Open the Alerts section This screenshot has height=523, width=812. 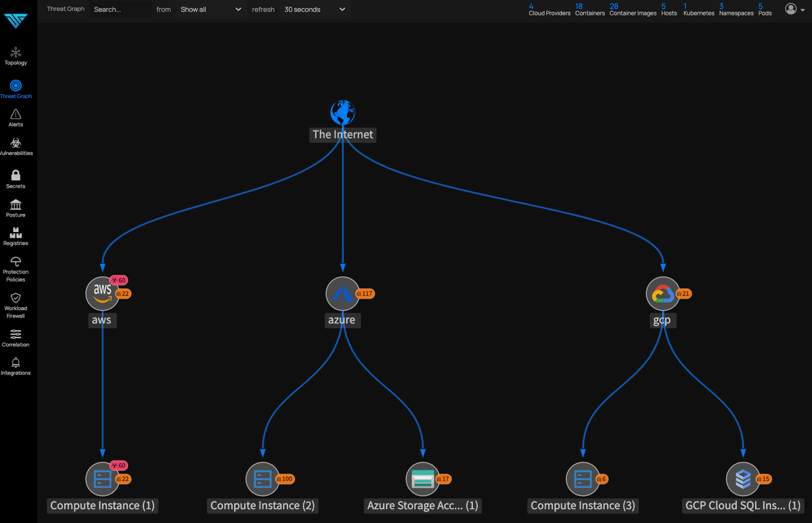tap(16, 114)
